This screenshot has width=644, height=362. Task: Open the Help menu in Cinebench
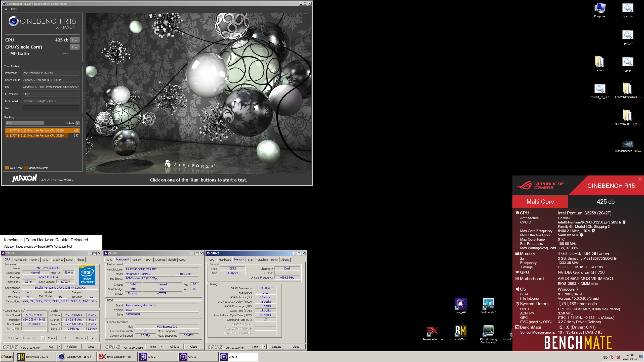[14, 9]
